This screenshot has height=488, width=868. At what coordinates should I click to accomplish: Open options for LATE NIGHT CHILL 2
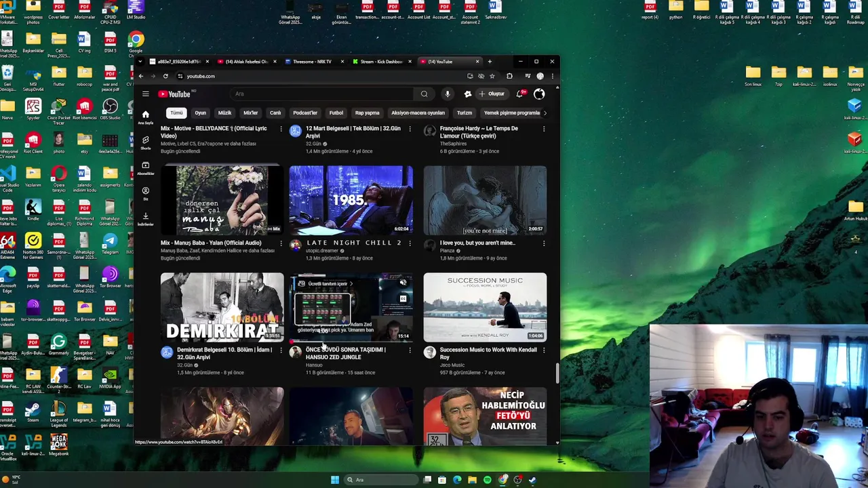410,243
